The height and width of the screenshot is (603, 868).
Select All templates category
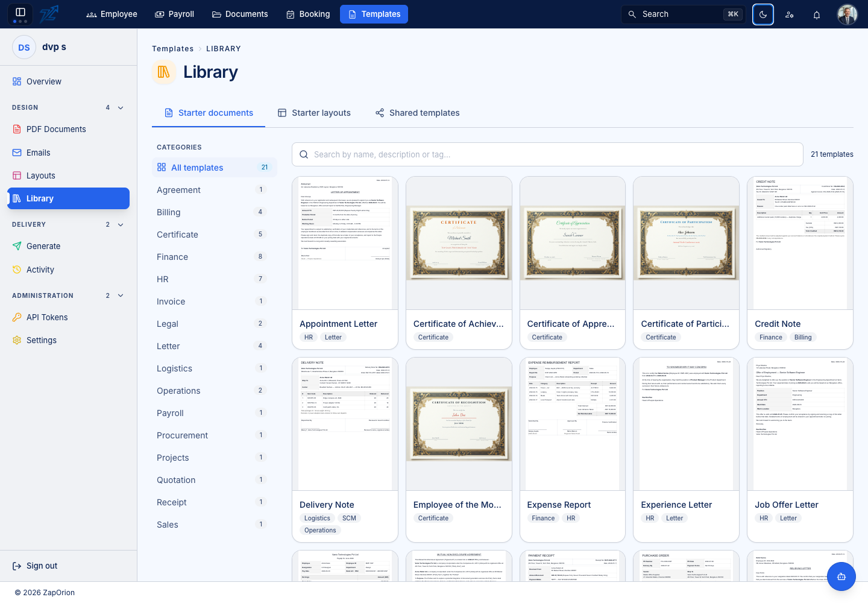pos(215,168)
